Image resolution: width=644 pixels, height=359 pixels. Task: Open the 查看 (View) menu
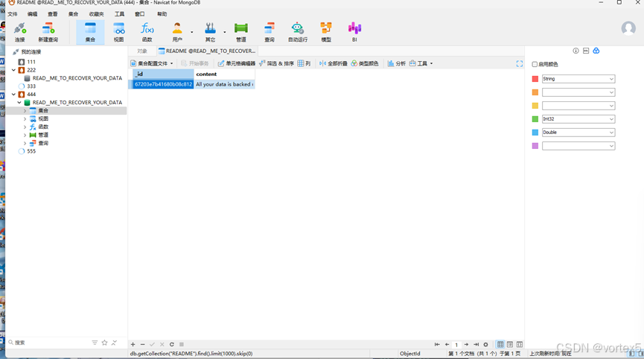click(x=53, y=14)
